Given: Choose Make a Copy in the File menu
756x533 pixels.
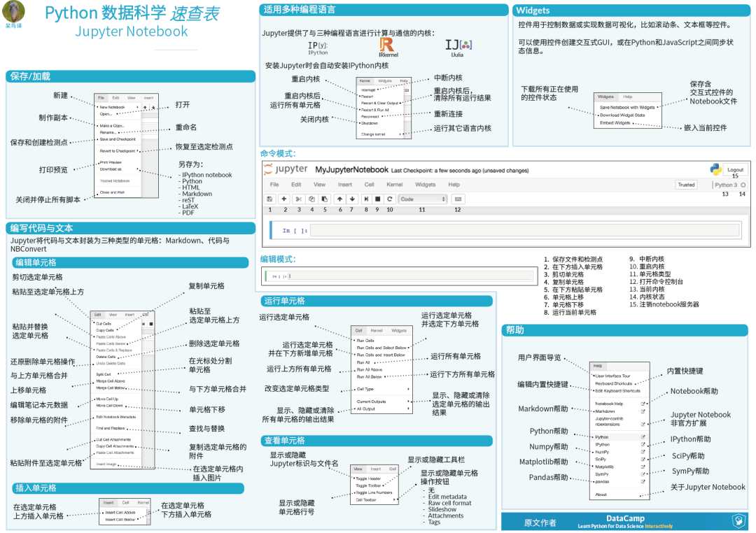Looking at the screenshot, I should pos(112,126).
